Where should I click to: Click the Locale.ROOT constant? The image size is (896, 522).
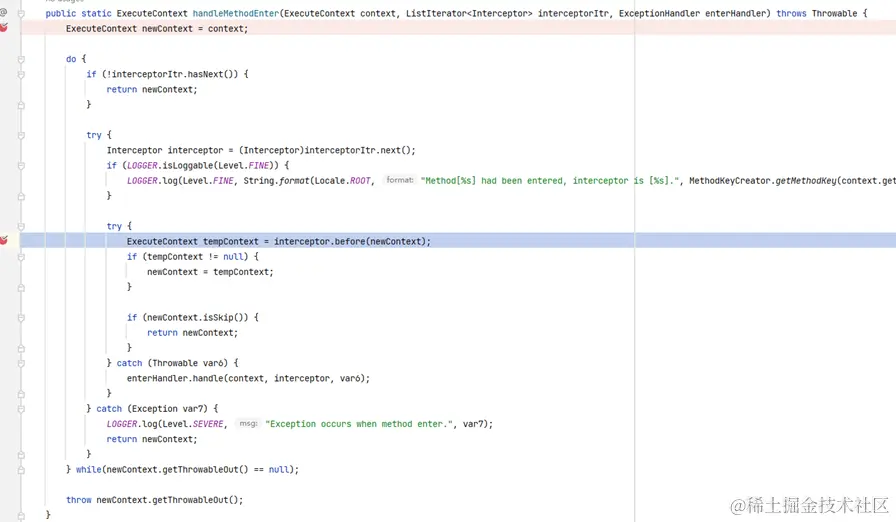coord(342,180)
